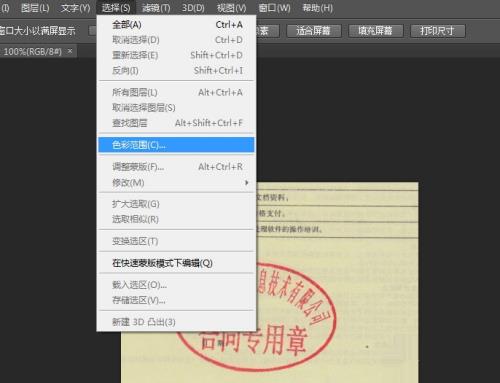Click the 重新选择(E) menu entry
The image size is (500, 383).
(176, 55)
